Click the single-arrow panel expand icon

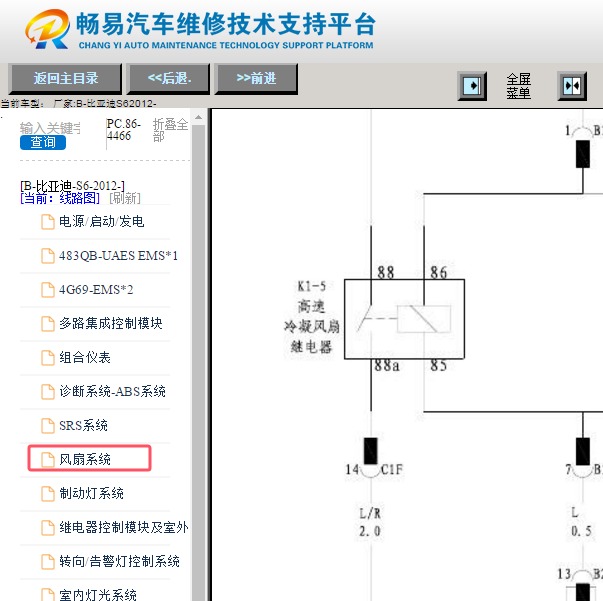tap(472, 86)
